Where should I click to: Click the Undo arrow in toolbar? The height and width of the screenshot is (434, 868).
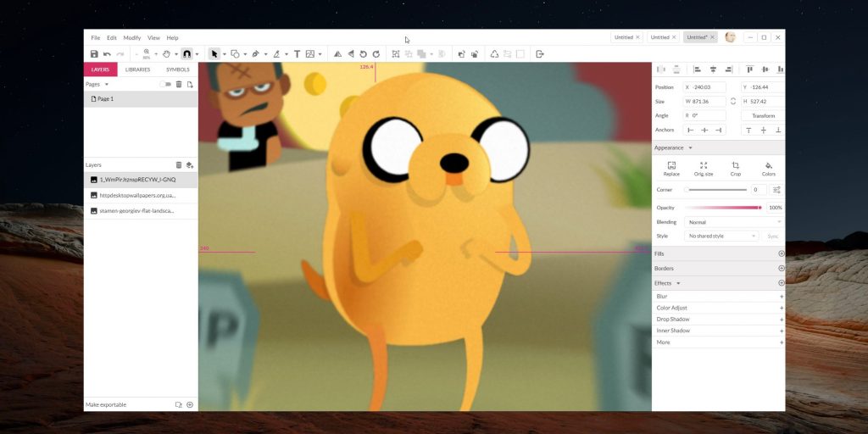pyautogui.click(x=107, y=54)
